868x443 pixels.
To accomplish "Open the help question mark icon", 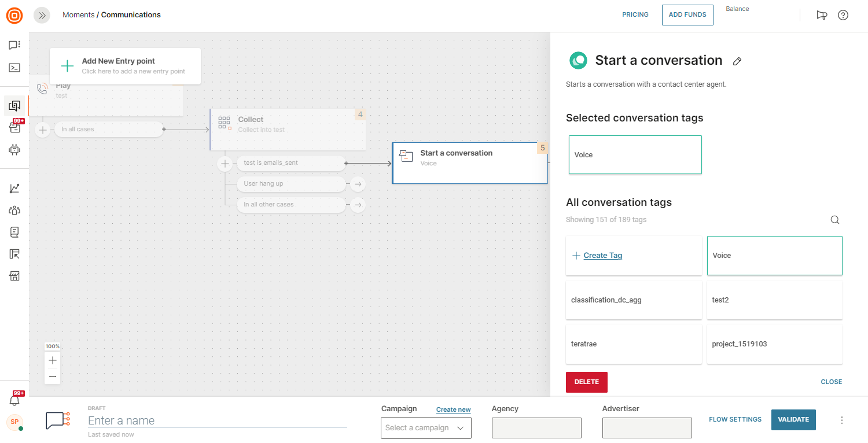I will click(843, 15).
